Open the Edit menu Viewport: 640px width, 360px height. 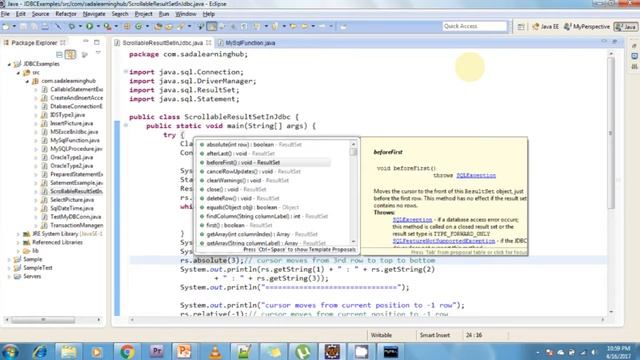20,14
